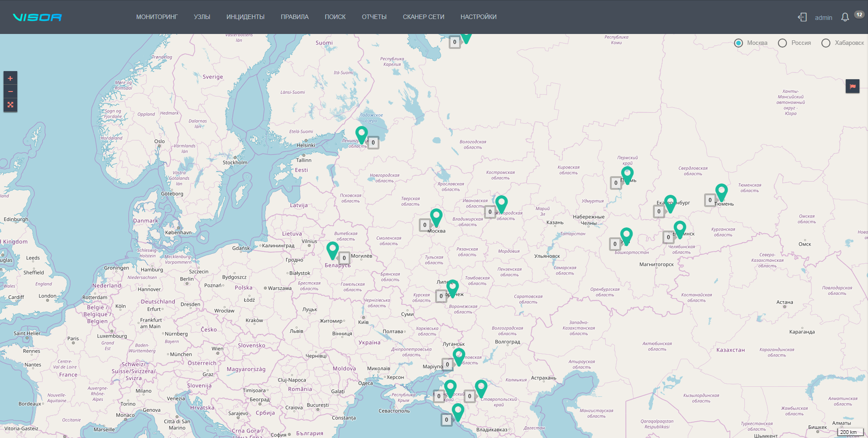
Task: Open the ПОИСК page
Action: coord(335,17)
